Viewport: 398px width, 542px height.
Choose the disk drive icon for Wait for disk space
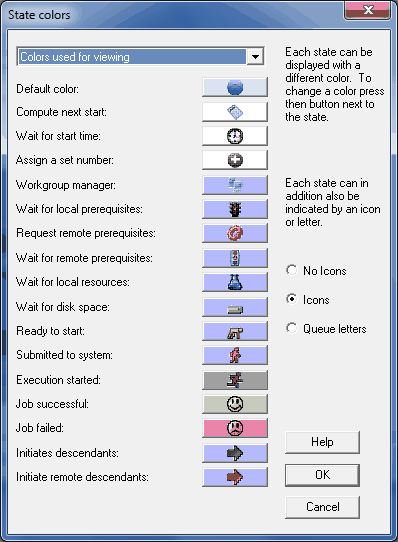point(235,307)
